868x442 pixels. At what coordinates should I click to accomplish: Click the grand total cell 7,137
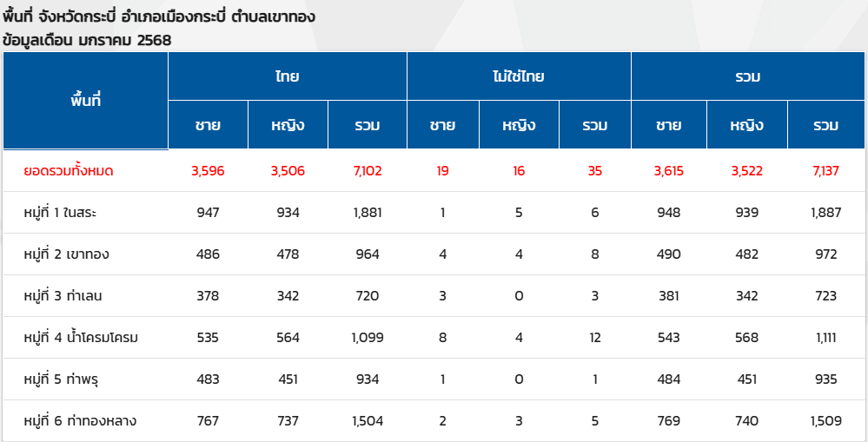[x=825, y=171]
